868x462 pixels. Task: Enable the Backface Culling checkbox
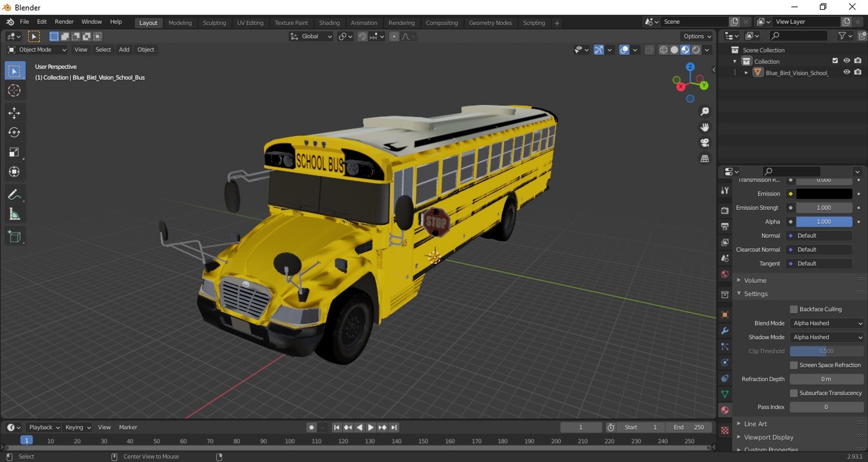tap(794, 309)
